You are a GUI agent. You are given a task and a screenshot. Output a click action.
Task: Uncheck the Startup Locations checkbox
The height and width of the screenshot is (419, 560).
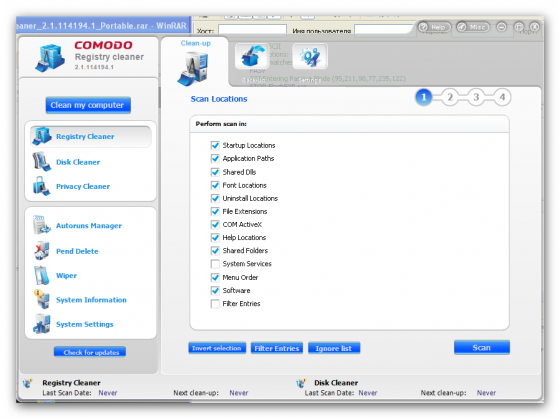click(215, 145)
